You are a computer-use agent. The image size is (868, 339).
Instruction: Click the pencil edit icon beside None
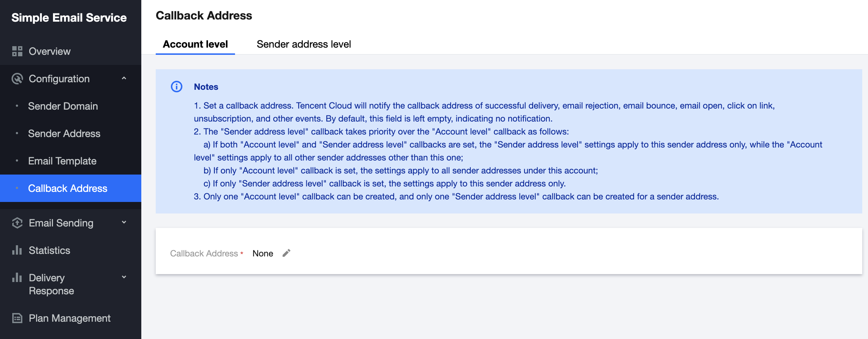click(286, 253)
